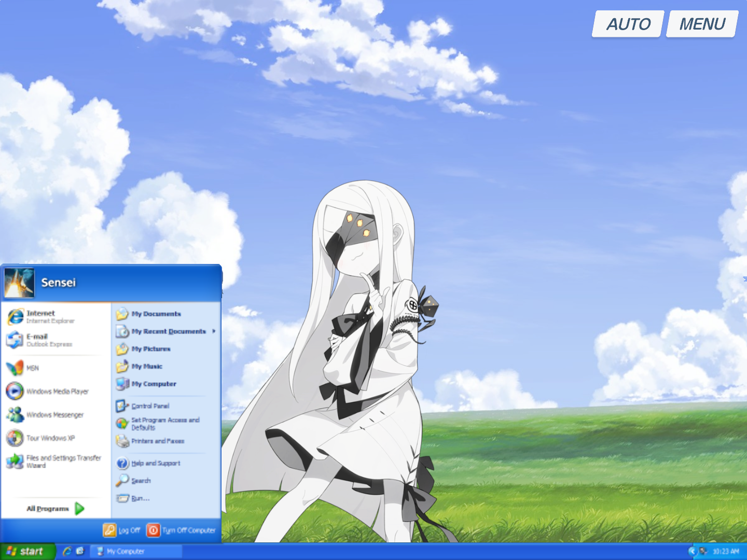This screenshot has height=560, width=747.
Task: Open Internet Explorer from the Start menu
Action: tap(56, 317)
